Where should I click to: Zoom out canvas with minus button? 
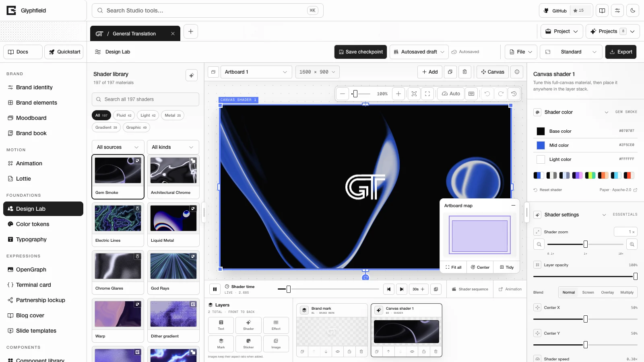point(343,94)
